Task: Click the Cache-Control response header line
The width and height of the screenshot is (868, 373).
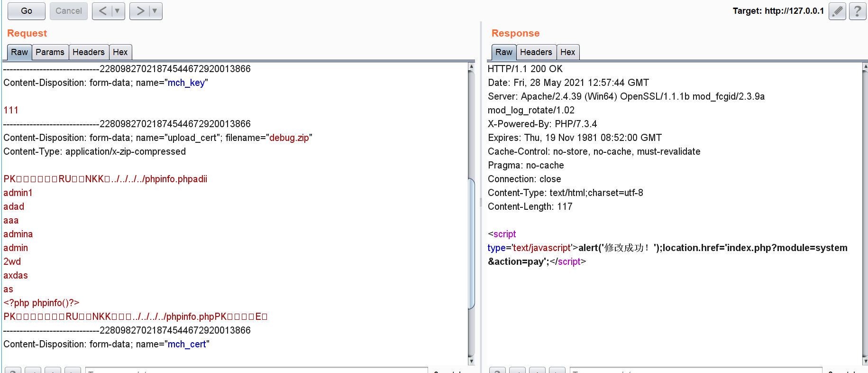Action: tap(594, 151)
